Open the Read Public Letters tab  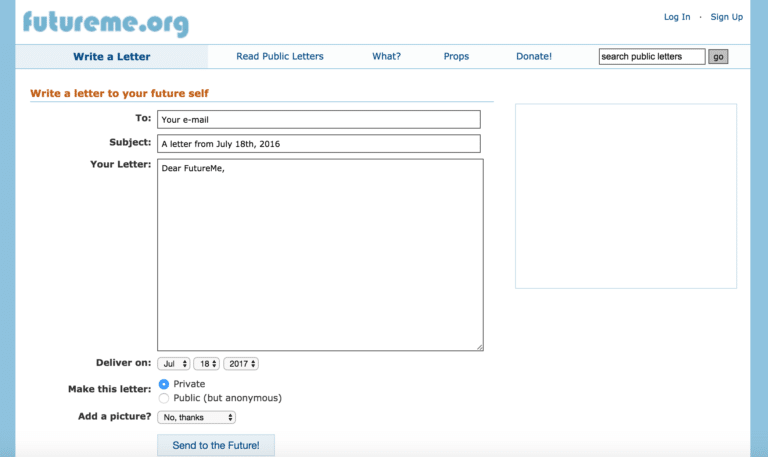click(280, 57)
